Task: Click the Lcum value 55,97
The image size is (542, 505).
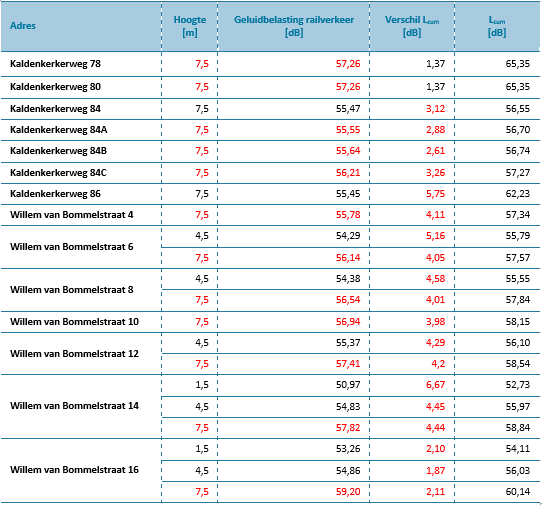Action: coord(518,406)
